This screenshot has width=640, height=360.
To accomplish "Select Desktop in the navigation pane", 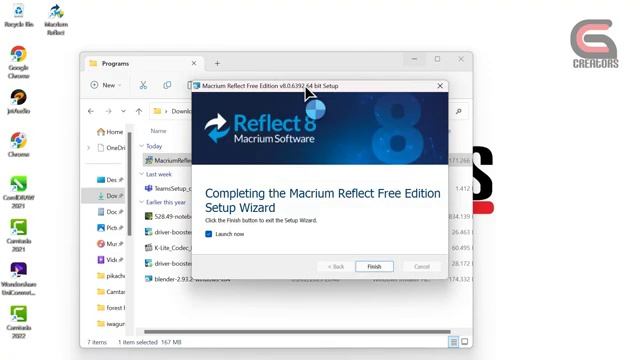I will click(x=110, y=180).
